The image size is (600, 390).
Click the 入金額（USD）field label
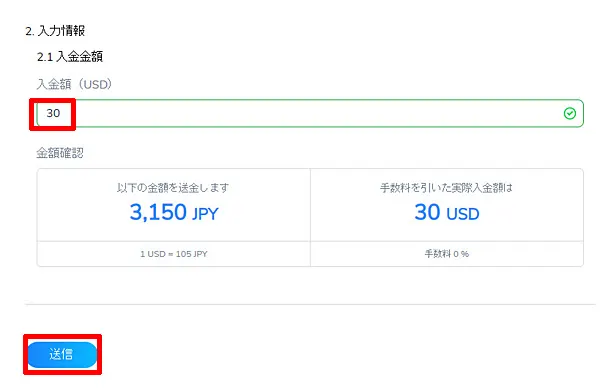click(x=74, y=84)
